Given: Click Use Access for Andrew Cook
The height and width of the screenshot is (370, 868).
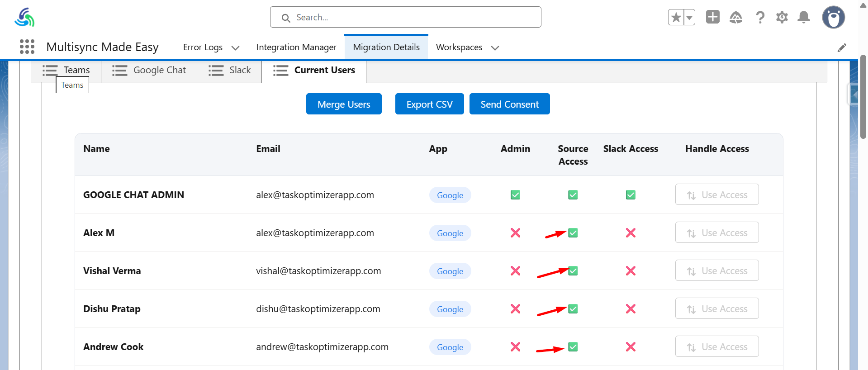Looking at the screenshot, I should pyautogui.click(x=717, y=346).
